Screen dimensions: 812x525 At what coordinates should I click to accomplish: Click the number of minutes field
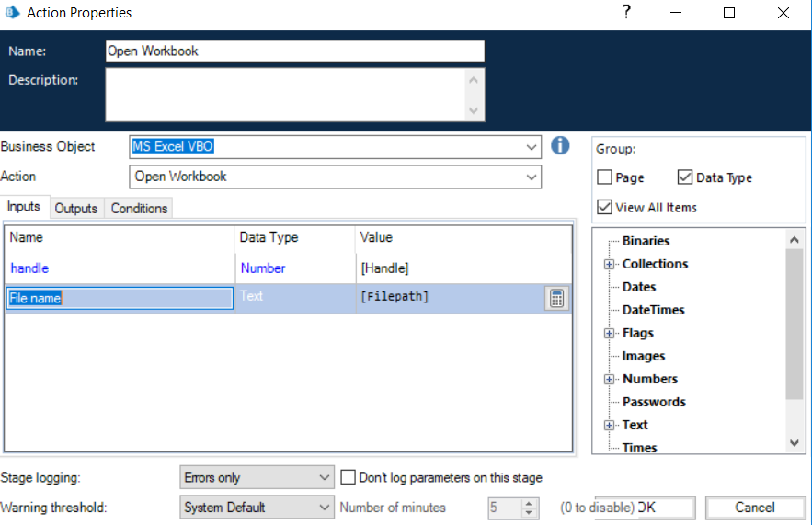pos(504,508)
